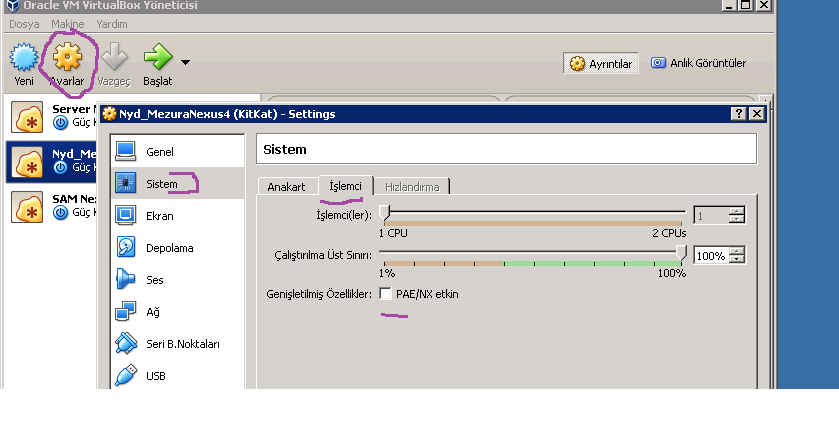
Task: Click the Vazgeç down-arrow toolbar icon
Action: [114, 57]
